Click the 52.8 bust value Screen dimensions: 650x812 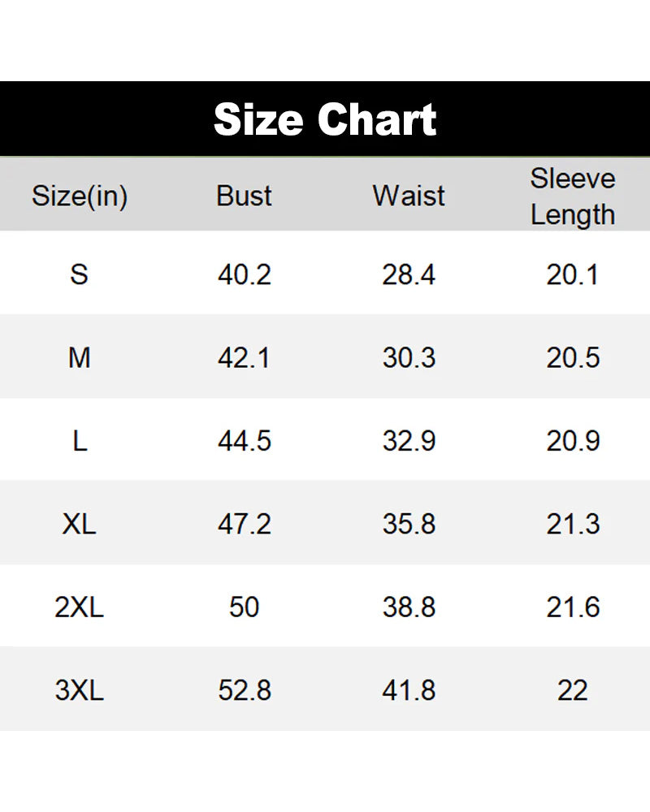244,690
